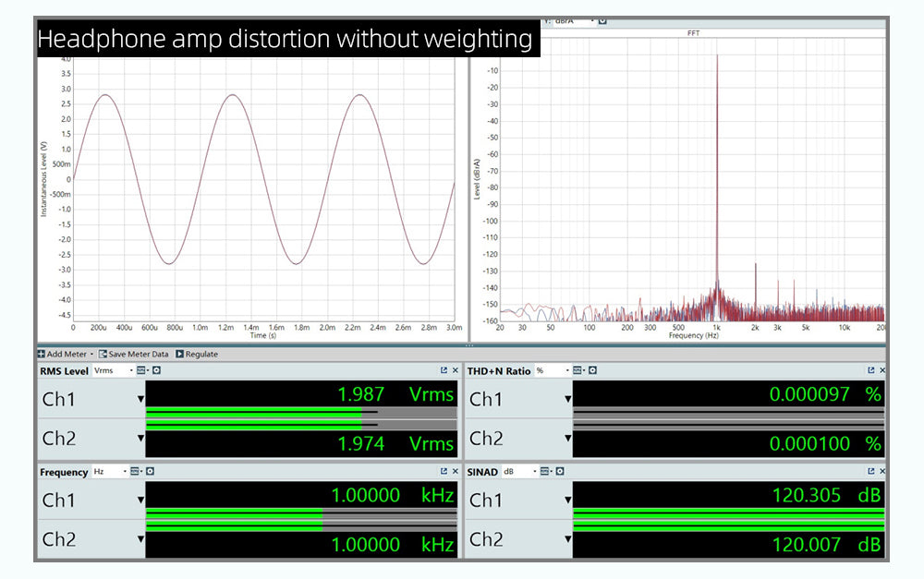Viewport: 924px width, 579px height.
Task: Close the SINAD meter panel
Action: [881, 472]
